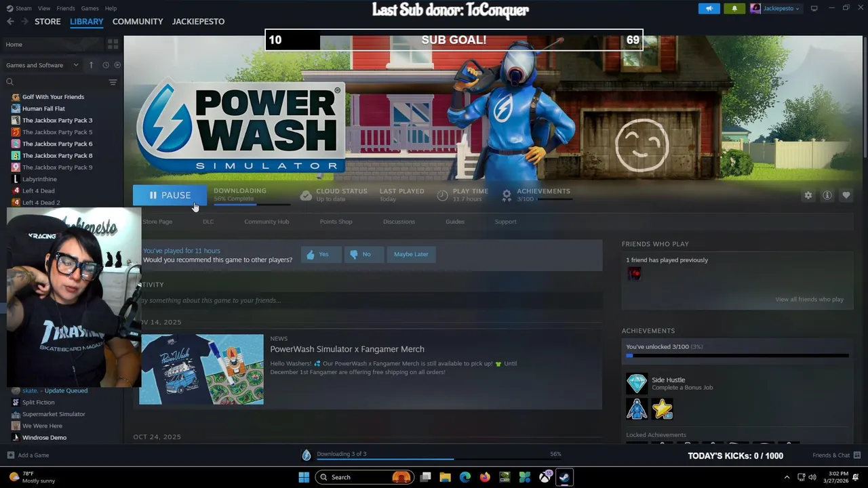Go back with the left arrow
868x488 pixels.
tap(10, 21)
